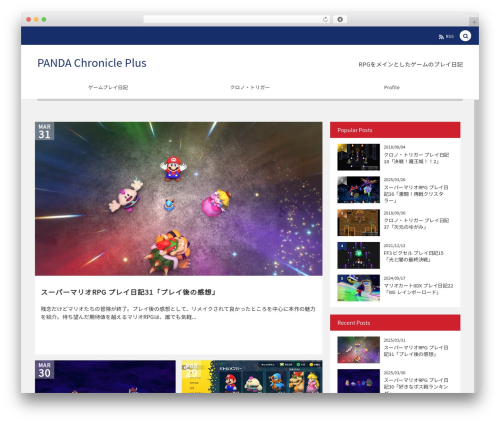Viewport: 500px width, 423px height.
Task: Open first recent post thumbnail
Action: point(358,350)
